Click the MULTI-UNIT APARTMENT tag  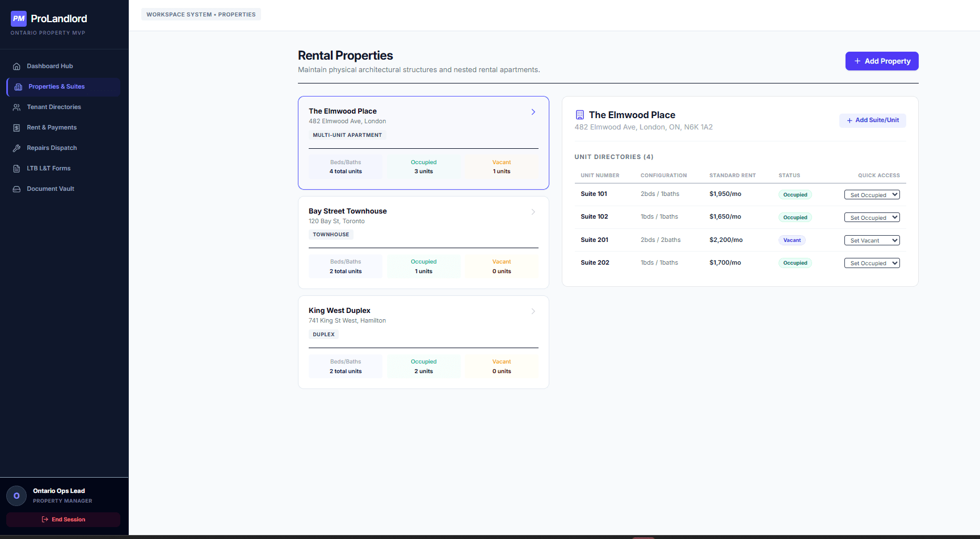pos(347,135)
